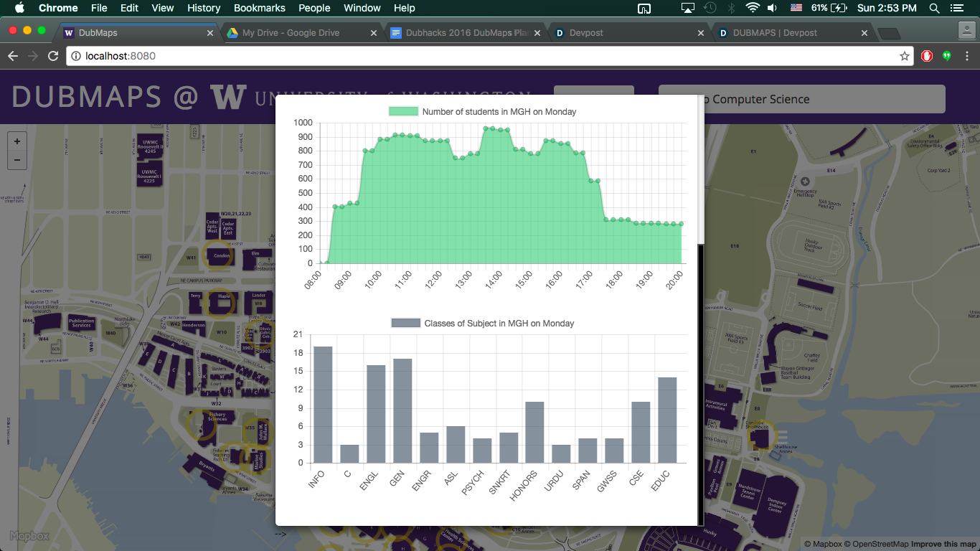Click the ASL bar in the chart

(456, 445)
